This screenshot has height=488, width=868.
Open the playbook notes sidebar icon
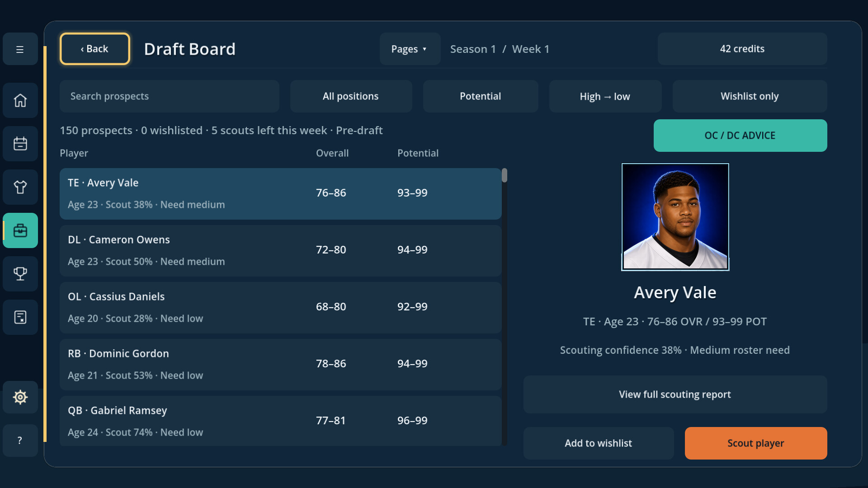[20, 317]
